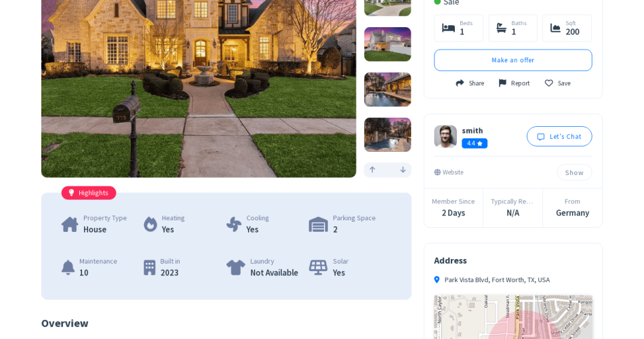Image resolution: width=644 pixels, height=339 pixels.
Task: Click the down arrow below thumbnails
Action: [403, 169]
